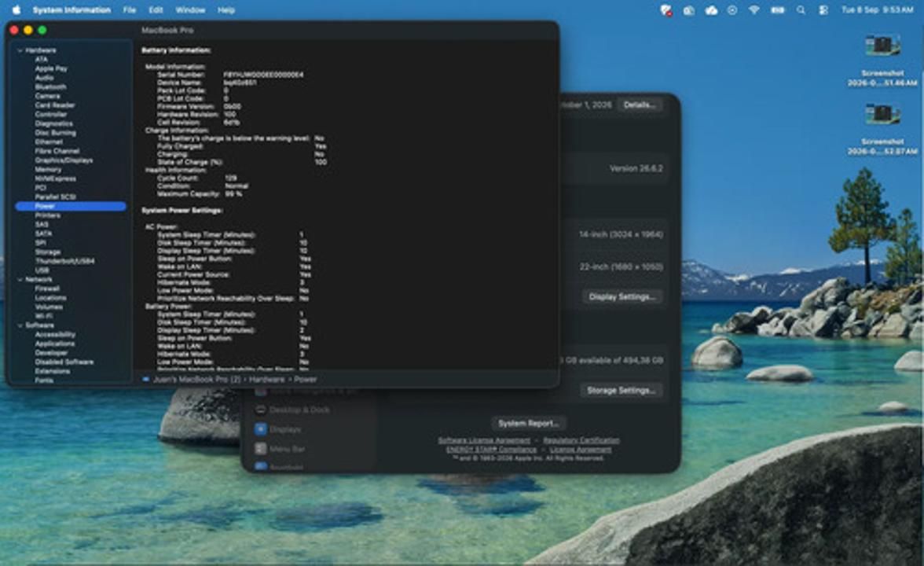This screenshot has width=924, height=566.
Task: Select Storage in the sidebar
Action: pyautogui.click(x=48, y=252)
